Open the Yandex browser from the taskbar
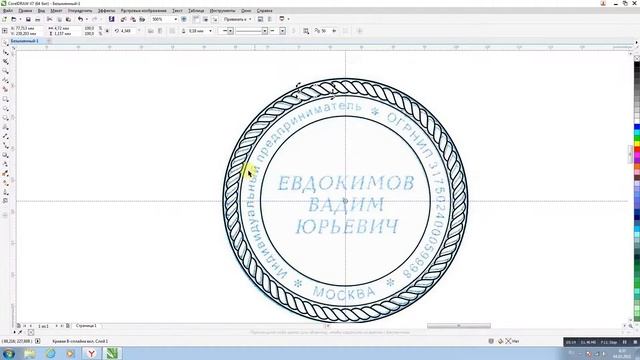Screen dimensions: 640x360 (x=91, y=353)
